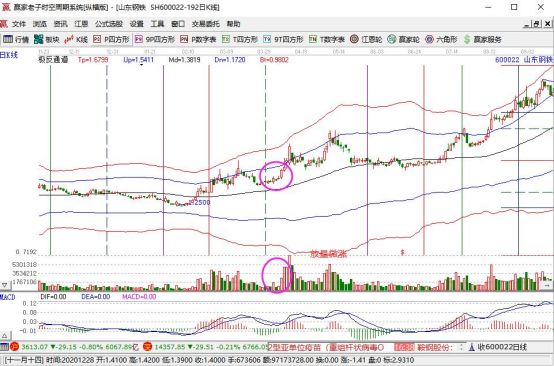Click the 日K线 period label

point(9,55)
